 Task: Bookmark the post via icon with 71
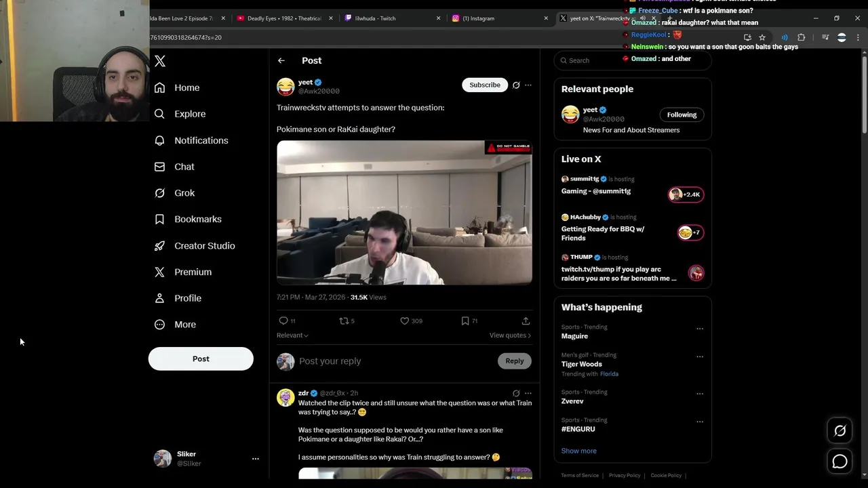coord(465,321)
